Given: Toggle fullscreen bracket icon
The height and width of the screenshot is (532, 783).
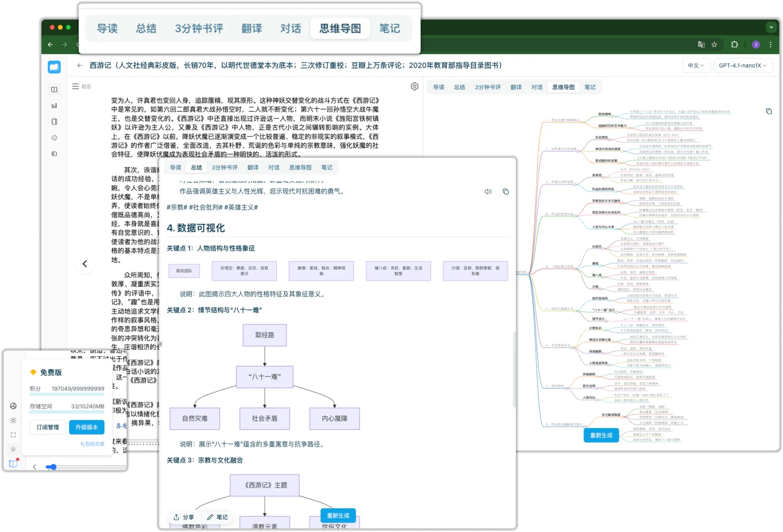Looking at the screenshot, I should pyautogui.click(x=13, y=435).
